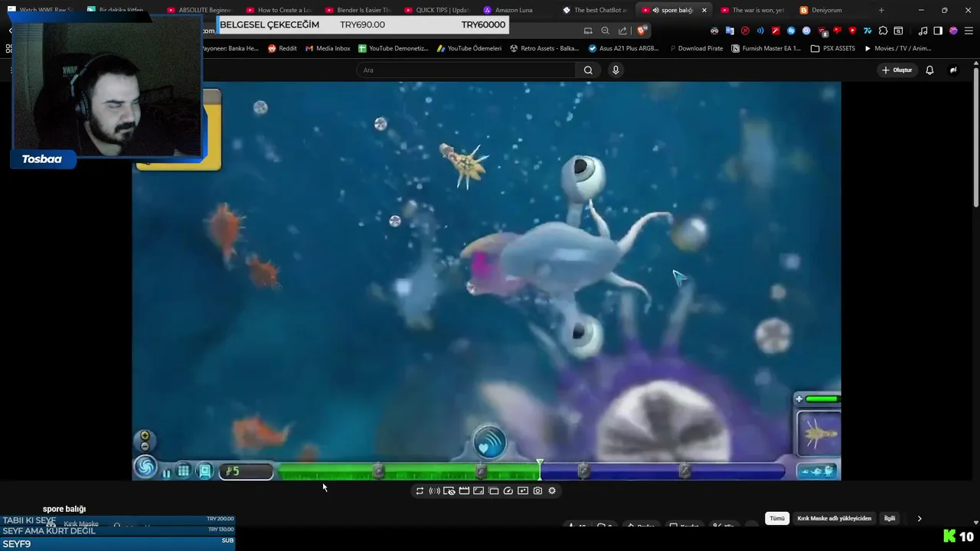Open the Sporepedia book icon

[205, 471]
